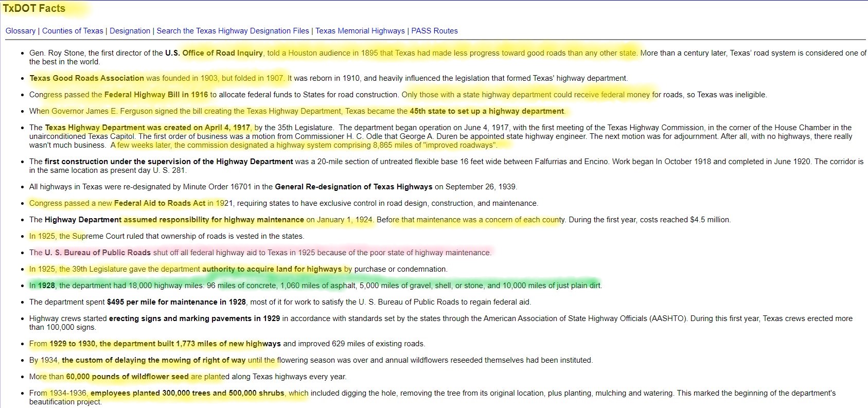
Task: Click the TxDOT Facts heading
Action: click(34, 9)
